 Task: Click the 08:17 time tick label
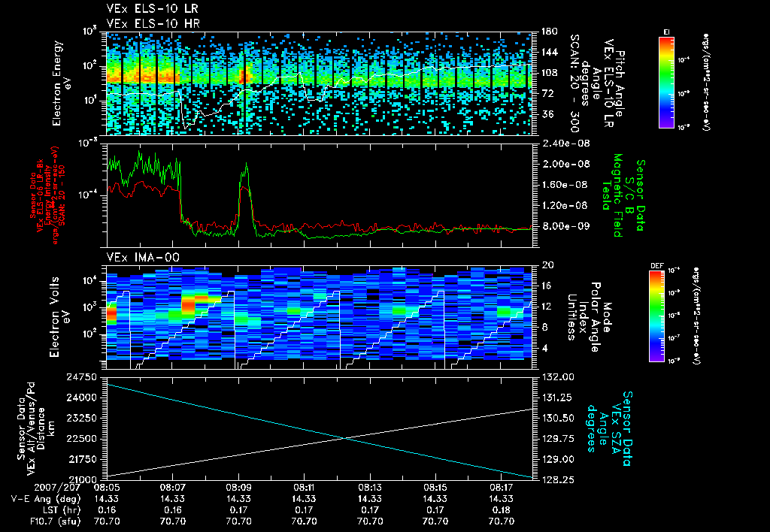502,488
